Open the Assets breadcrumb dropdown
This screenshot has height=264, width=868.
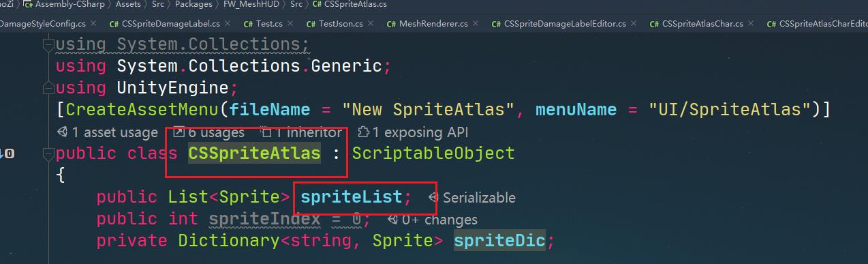pos(128,4)
